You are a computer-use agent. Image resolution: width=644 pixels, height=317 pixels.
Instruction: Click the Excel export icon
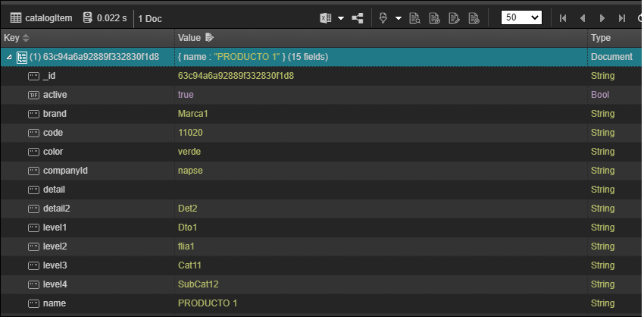[326, 18]
